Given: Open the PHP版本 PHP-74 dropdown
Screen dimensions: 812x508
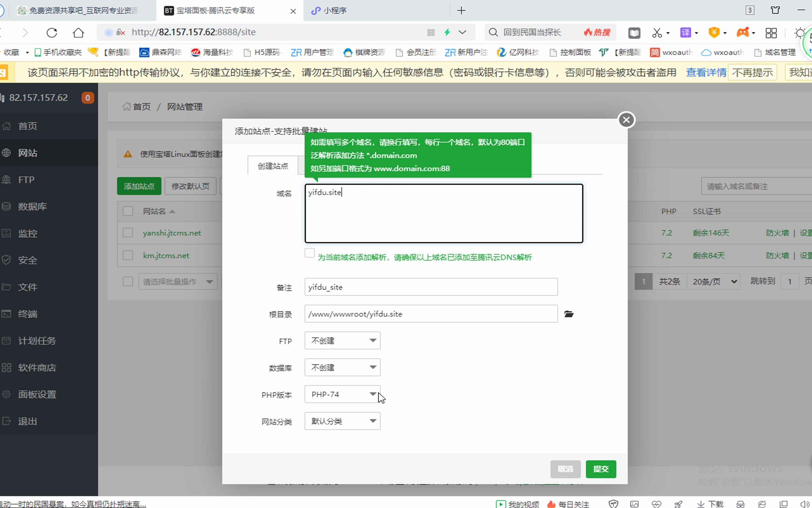Looking at the screenshot, I should pyautogui.click(x=342, y=394).
